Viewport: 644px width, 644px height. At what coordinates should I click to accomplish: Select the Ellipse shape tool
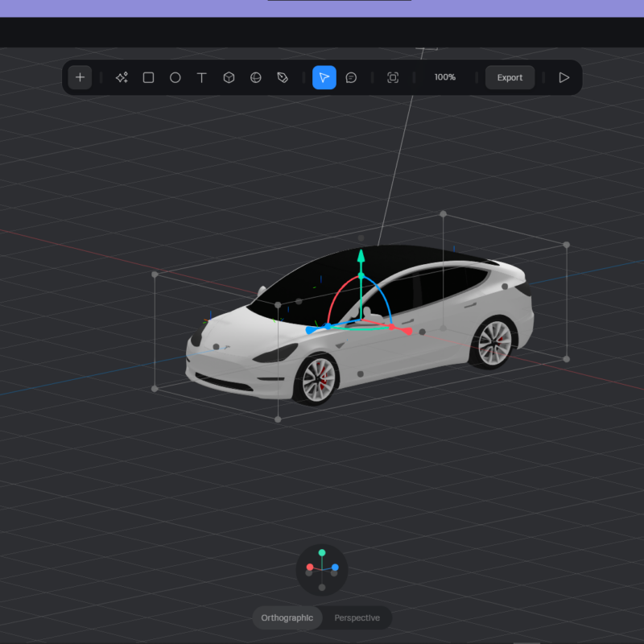pyautogui.click(x=175, y=77)
